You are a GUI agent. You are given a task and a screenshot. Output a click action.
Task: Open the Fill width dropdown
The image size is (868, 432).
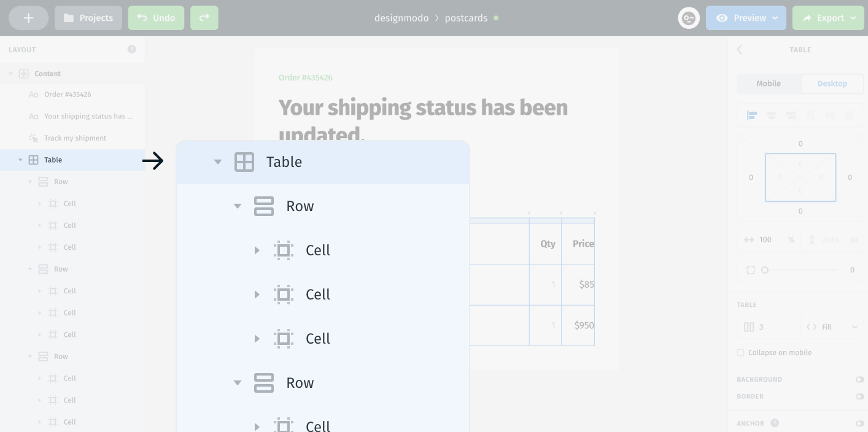832,327
